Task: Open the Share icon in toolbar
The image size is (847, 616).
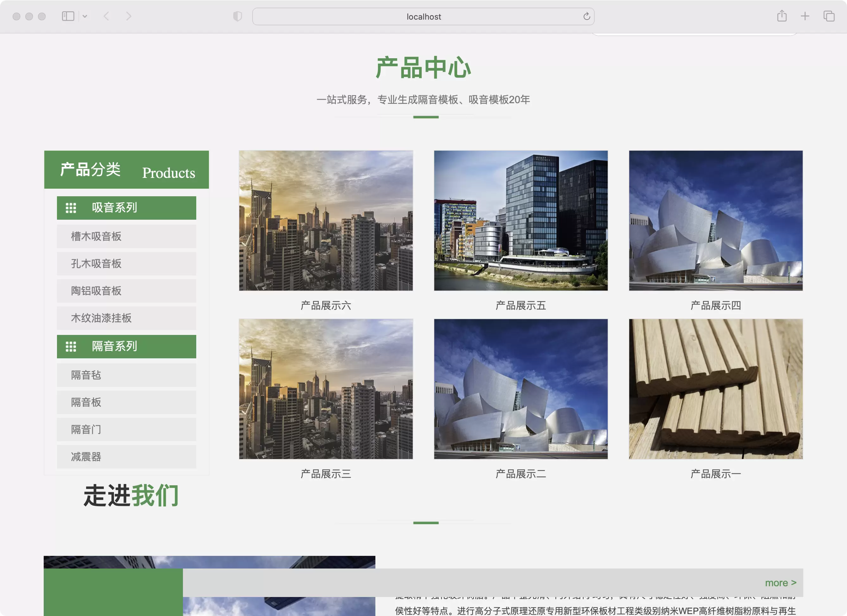Action: click(x=782, y=16)
